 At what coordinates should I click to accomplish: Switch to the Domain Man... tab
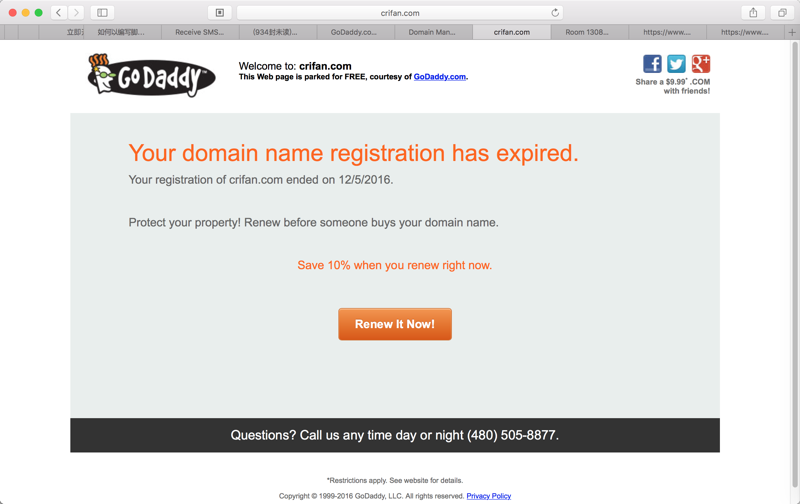433,32
